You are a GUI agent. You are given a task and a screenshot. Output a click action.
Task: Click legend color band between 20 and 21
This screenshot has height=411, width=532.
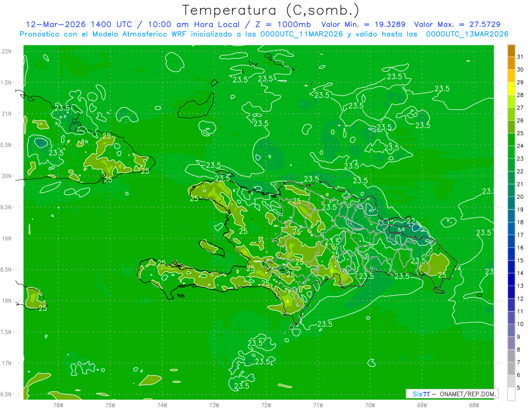[x=511, y=191]
